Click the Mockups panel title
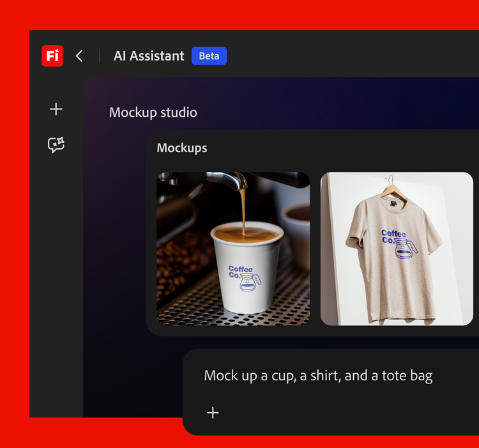 tap(182, 148)
